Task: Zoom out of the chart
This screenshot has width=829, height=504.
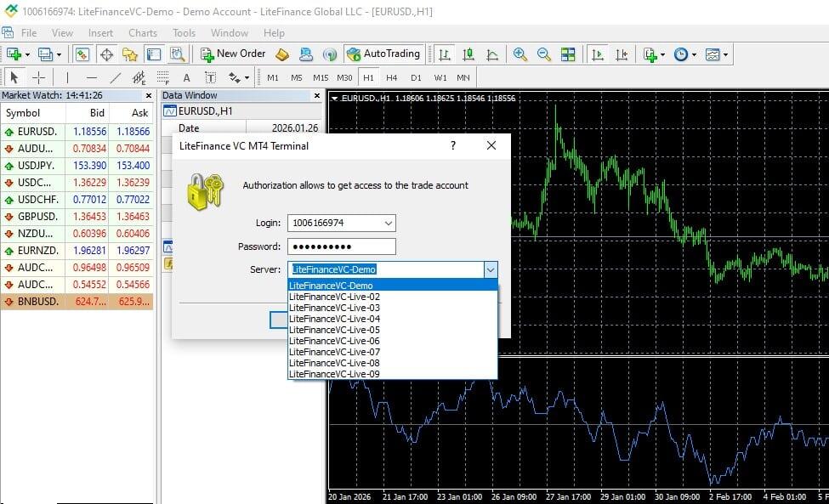Action: pos(543,54)
